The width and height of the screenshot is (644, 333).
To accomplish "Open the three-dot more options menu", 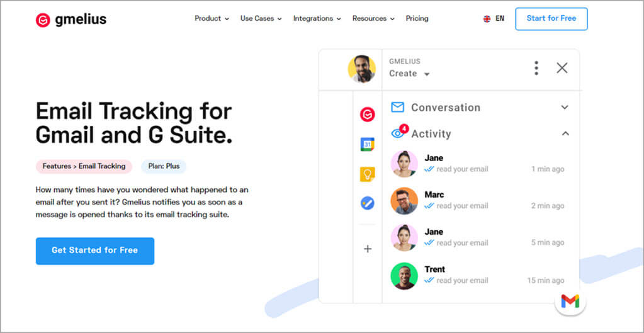I will [536, 68].
